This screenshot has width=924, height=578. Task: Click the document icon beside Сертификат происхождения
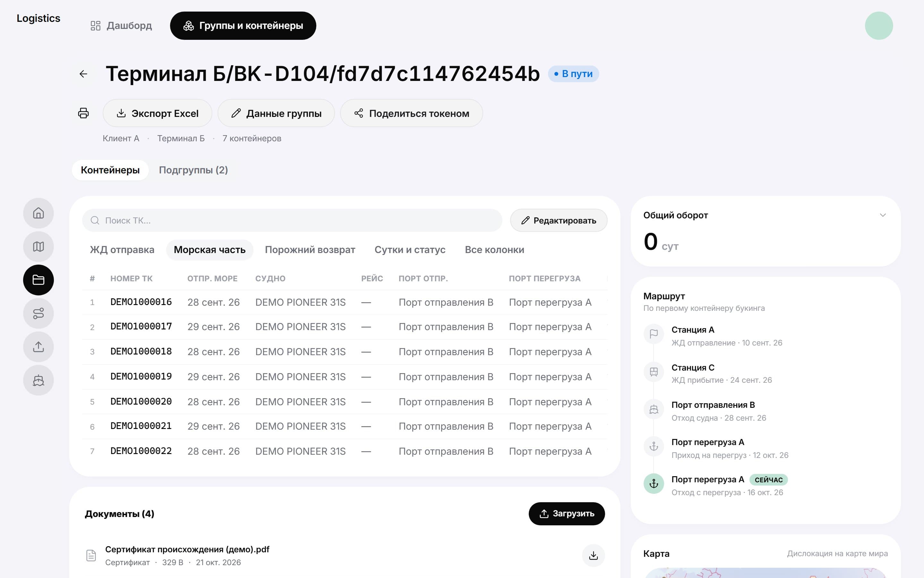[91, 556]
